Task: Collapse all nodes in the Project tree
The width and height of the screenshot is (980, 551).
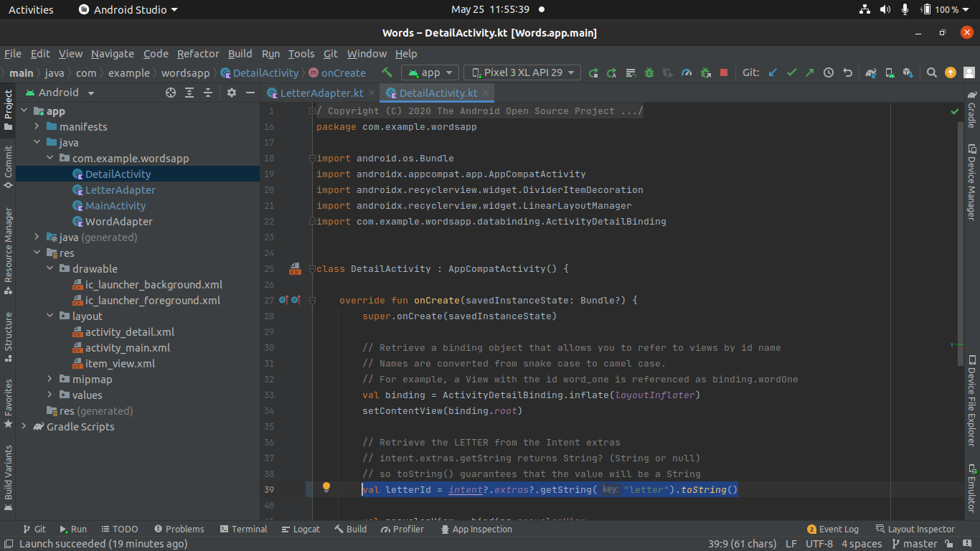Action: 207,93
